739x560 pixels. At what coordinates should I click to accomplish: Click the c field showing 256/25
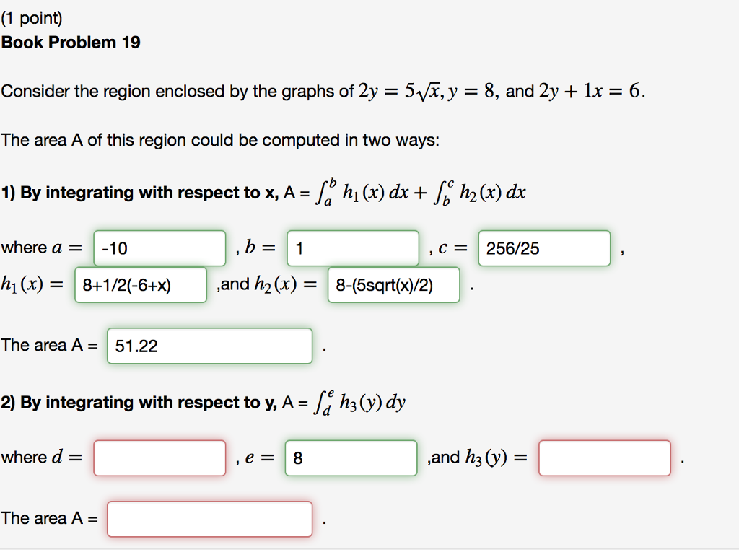point(543,248)
